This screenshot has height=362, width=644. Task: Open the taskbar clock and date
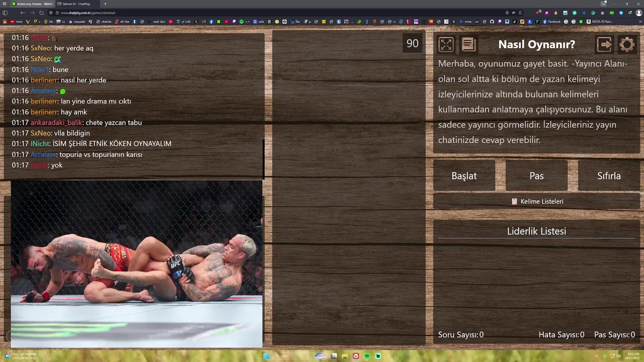632,356
